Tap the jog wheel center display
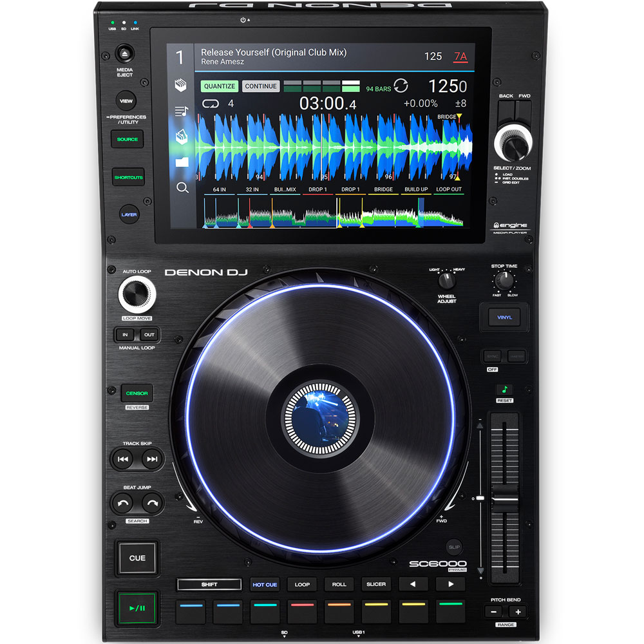This screenshot has height=644, width=644. point(320,419)
